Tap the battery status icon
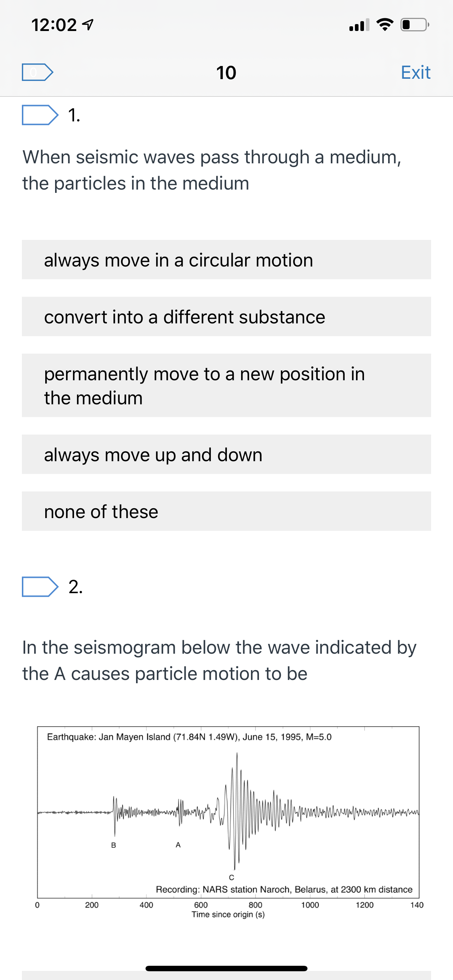The image size is (453, 980). [x=415, y=25]
